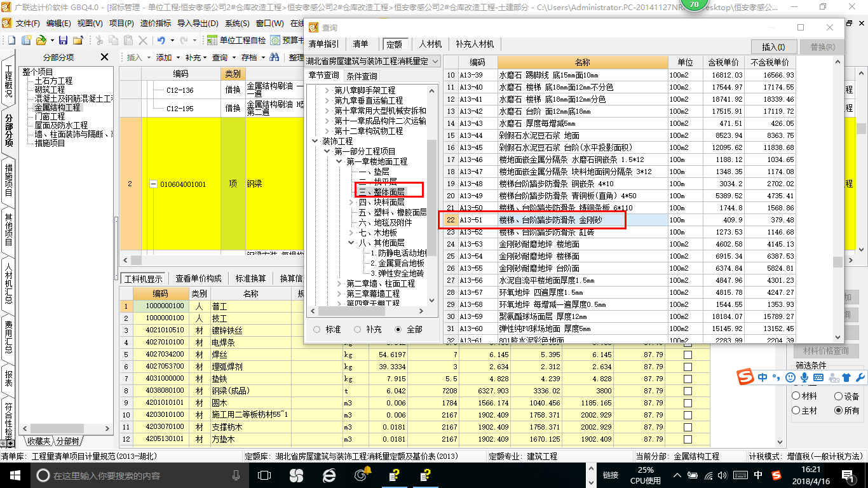Select 金属结构工程 in project tree
The image size is (868, 488).
pyautogui.click(x=57, y=107)
